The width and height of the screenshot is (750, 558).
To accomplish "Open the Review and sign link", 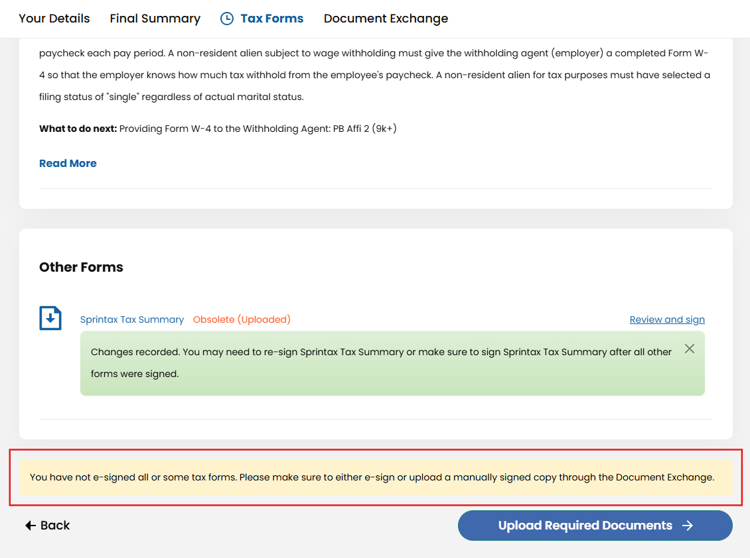I will (x=667, y=319).
